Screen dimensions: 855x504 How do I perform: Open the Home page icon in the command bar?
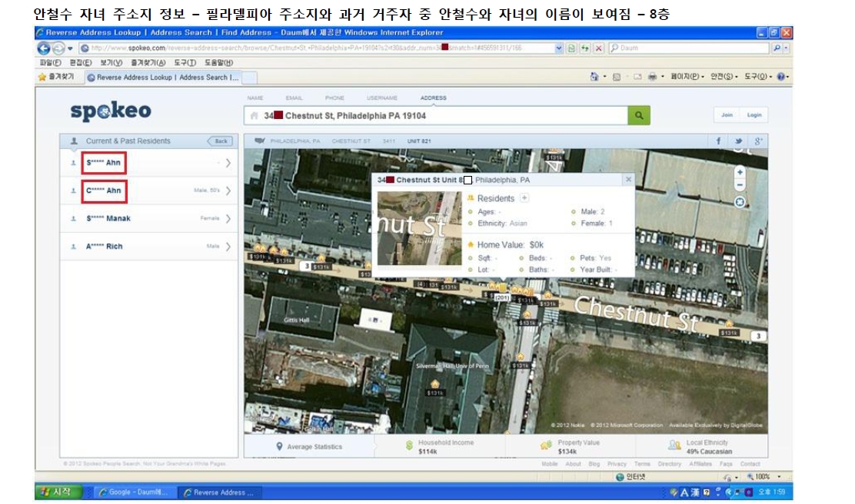(594, 77)
